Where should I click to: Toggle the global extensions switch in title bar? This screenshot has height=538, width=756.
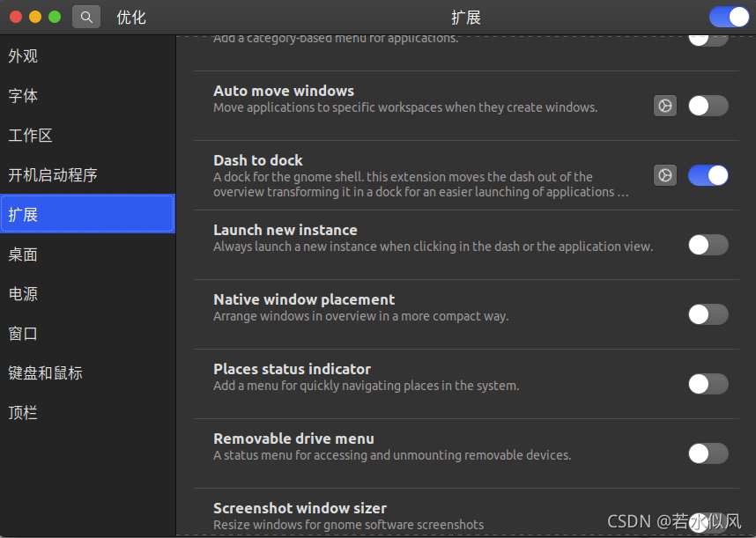[729, 17]
